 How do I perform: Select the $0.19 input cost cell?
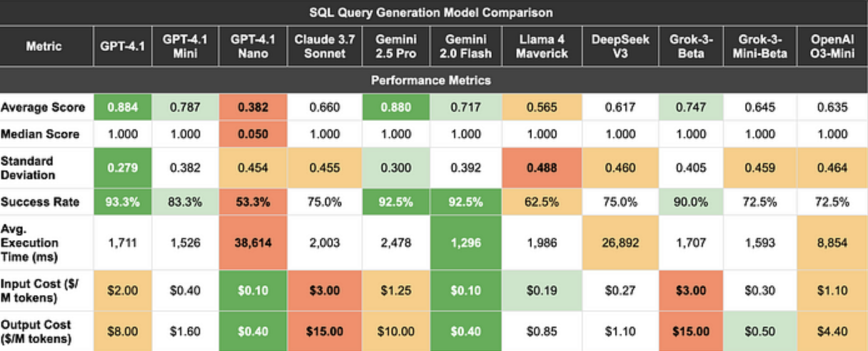click(542, 290)
